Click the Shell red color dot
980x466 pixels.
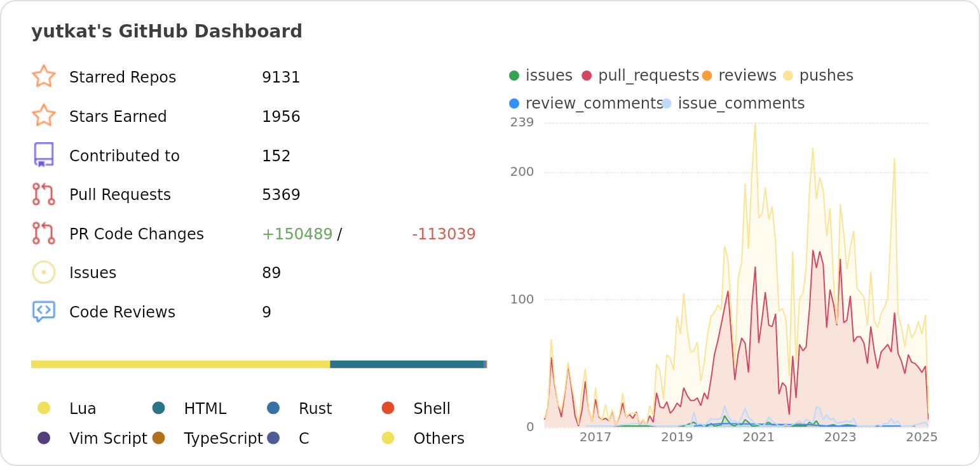coord(388,408)
